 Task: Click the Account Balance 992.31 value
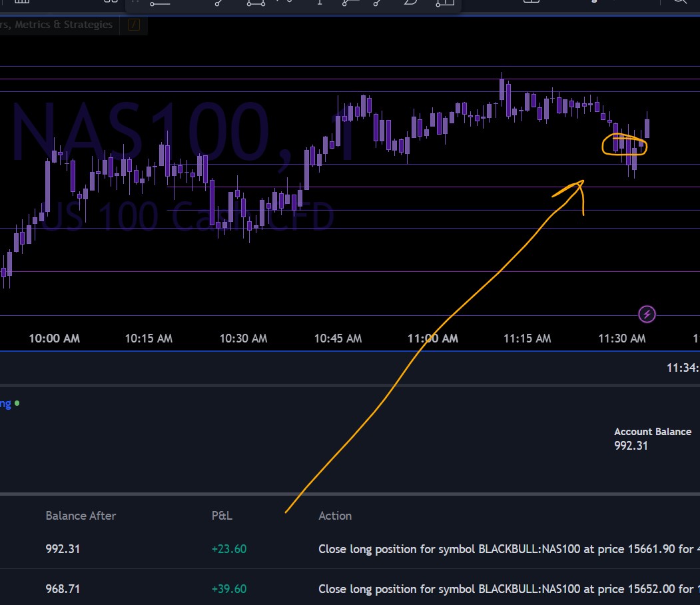pyautogui.click(x=631, y=446)
